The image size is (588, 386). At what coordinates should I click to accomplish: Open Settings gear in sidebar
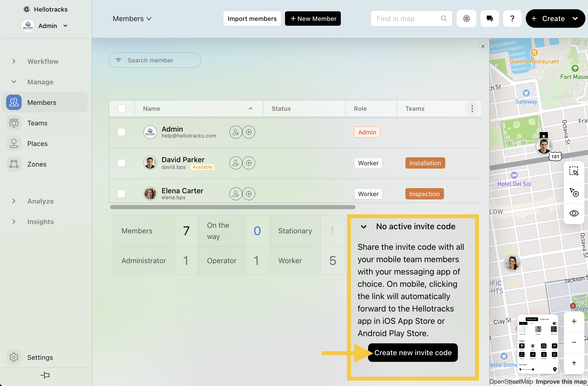click(x=14, y=357)
